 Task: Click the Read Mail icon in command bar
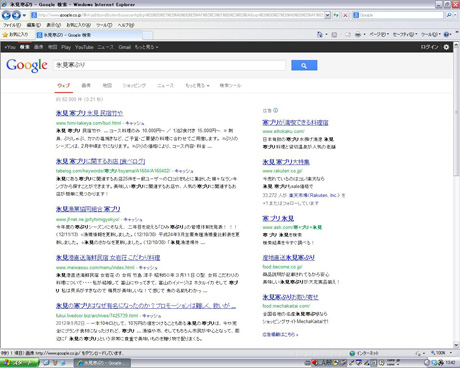pos(348,34)
